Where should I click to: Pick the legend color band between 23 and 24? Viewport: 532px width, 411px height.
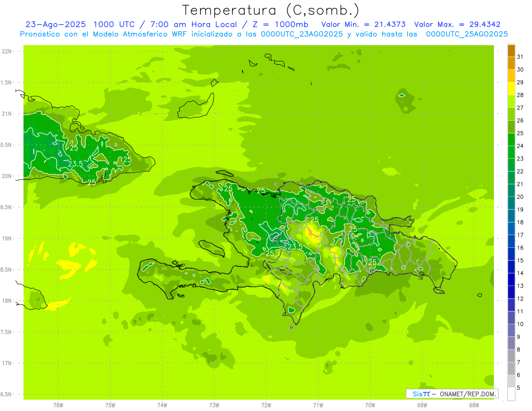511,153
